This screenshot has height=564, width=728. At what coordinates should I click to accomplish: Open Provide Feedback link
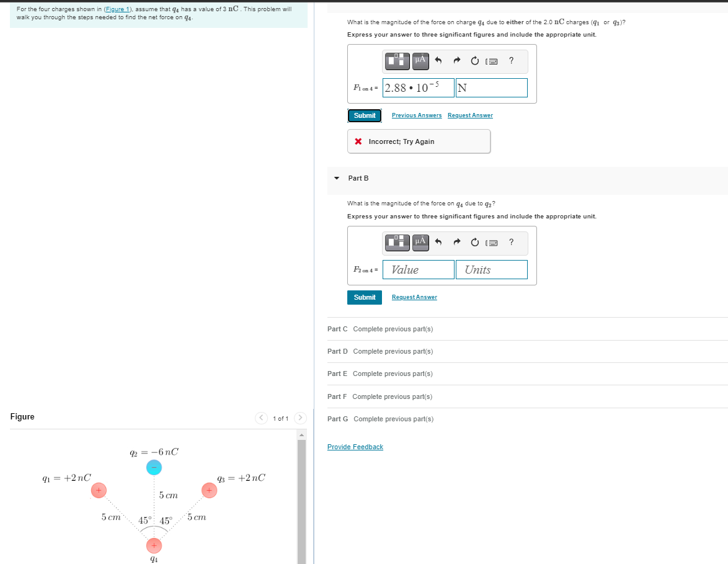coord(355,447)
